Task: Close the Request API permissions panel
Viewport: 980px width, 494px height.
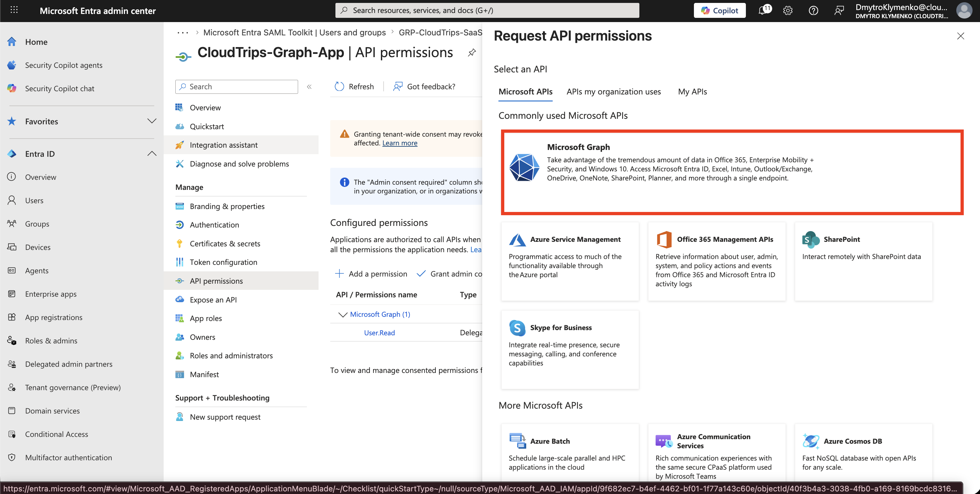Action: tap(960, 36)
